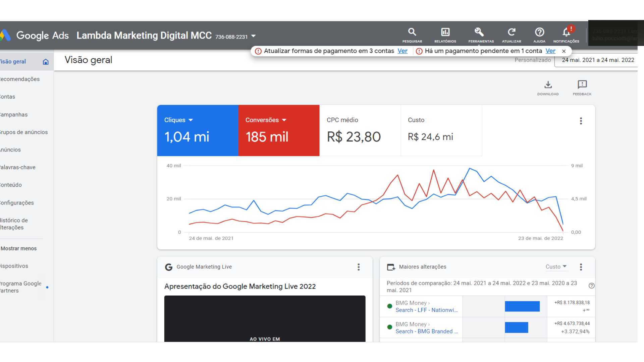
Task: Click the Apresentação do Google Marketing Live 2022 title
Action: (x=240, y=287)
